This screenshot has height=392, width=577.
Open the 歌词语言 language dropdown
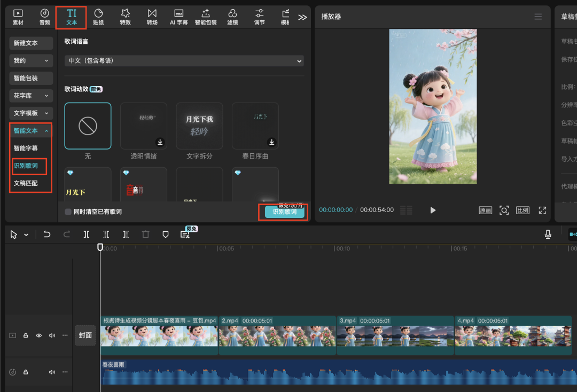pos(184,61)
